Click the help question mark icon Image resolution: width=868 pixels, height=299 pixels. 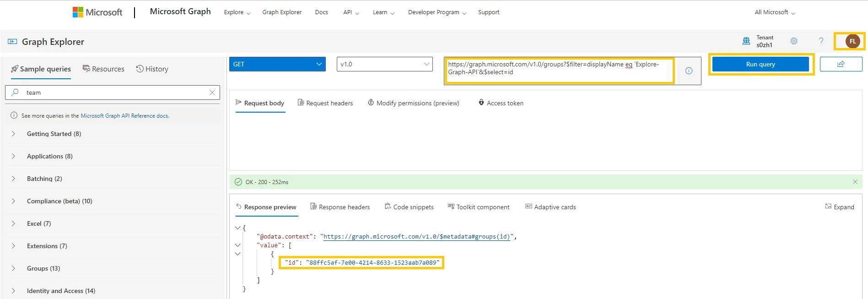[x=821, y=41]
